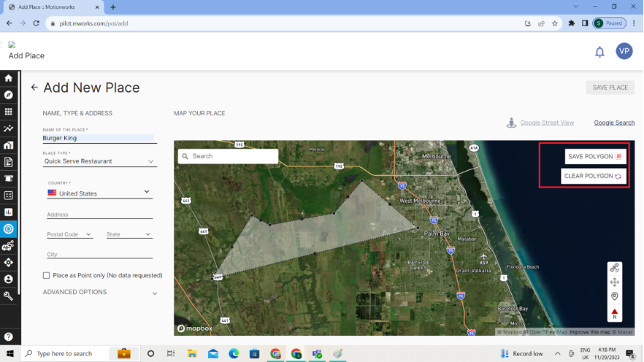Open File Explorer from the taskbar

click(x=192, y=353)
